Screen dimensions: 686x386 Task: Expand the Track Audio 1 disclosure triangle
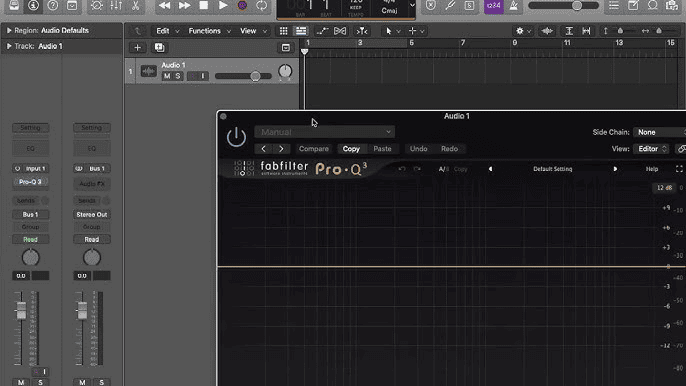click(9, 46)
